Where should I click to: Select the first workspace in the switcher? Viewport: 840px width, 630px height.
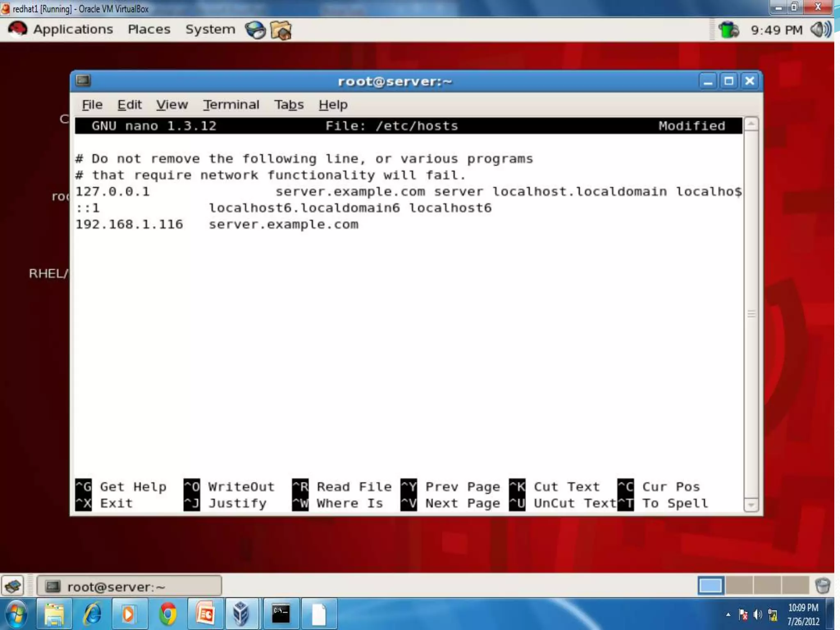point(711,586)
